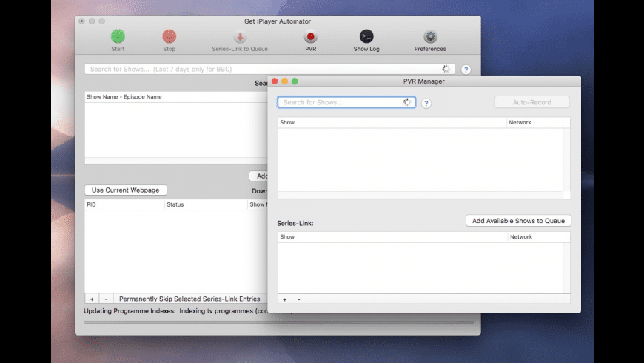Add entry with plus in PVR Series-Link
This screenshot has width=644, height=363.
point(285,299)
